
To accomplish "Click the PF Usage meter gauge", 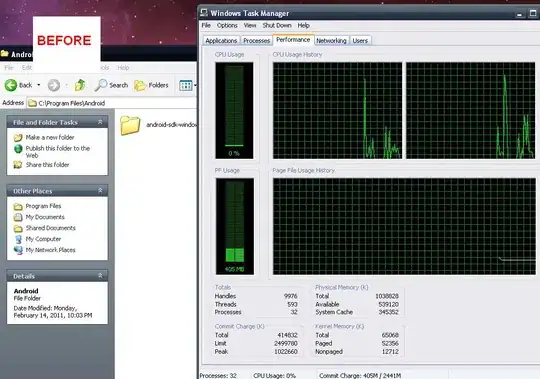I will point(235,226).
